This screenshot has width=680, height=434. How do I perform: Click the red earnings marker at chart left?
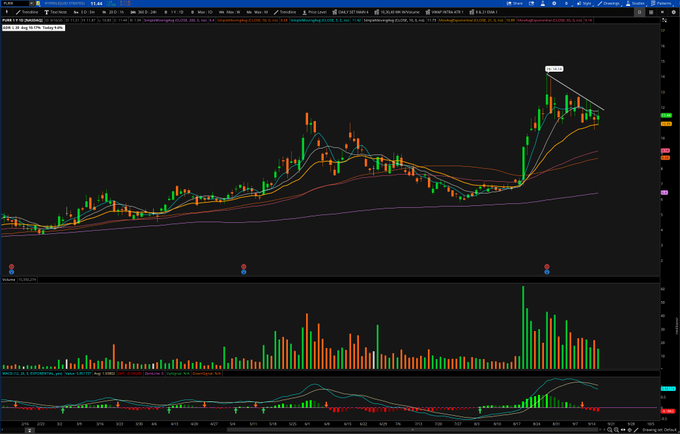click(x=11, y=267)
